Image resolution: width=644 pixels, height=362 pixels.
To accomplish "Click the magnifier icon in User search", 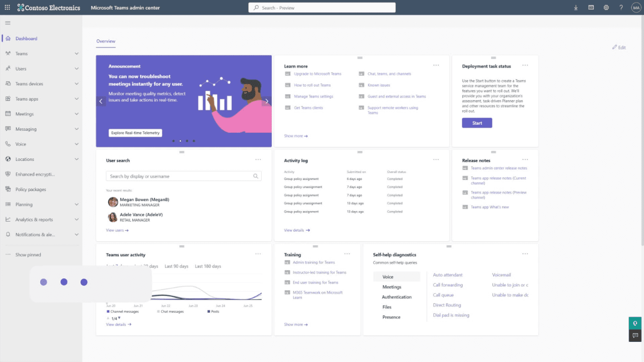I will point(256,176).
